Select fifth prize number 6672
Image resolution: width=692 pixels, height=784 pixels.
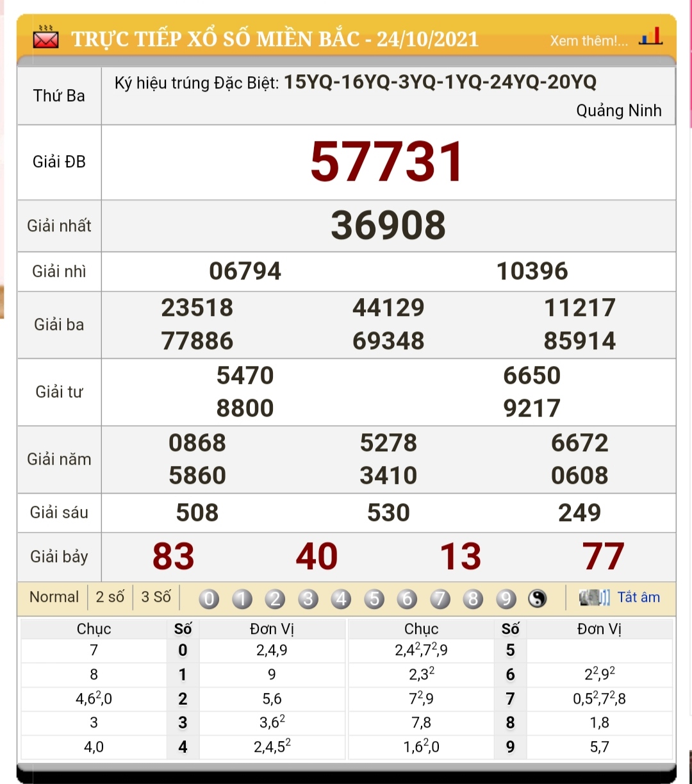click(x=579, y=443)
